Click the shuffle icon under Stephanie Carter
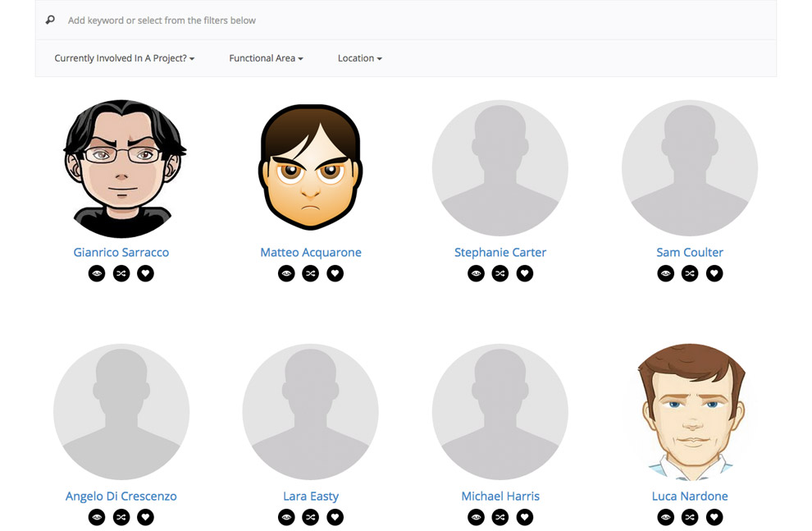The image size is (812, 531). point(500,273)
